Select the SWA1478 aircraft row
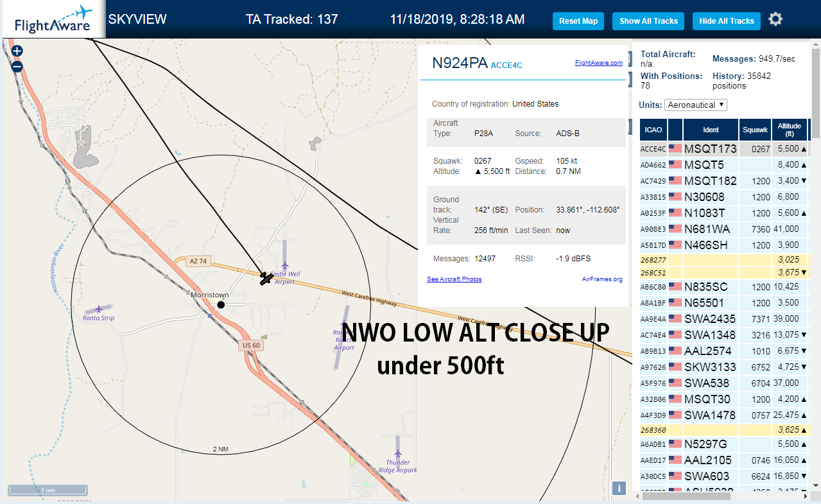Screen dimensions: 821x504 pos(724,415)
